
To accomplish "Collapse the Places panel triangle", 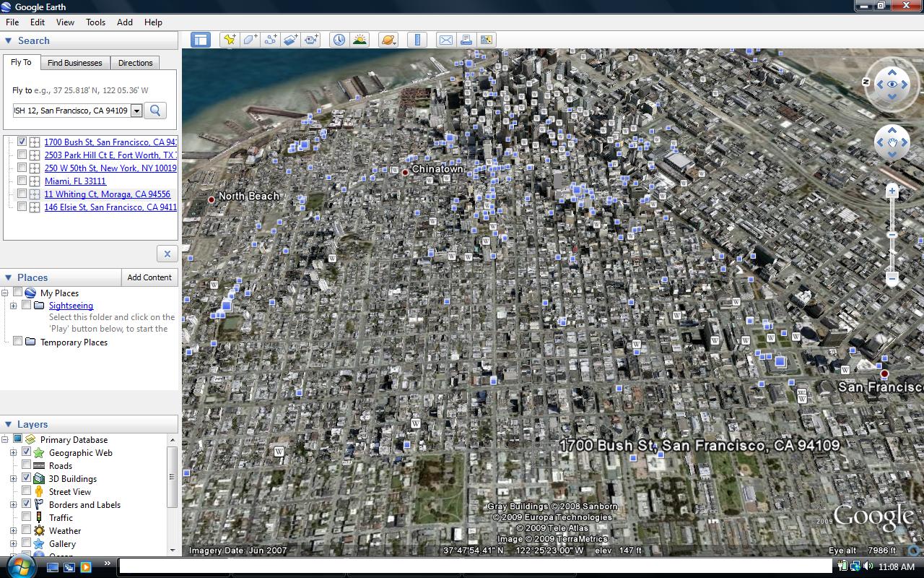I will pos(9,277).
